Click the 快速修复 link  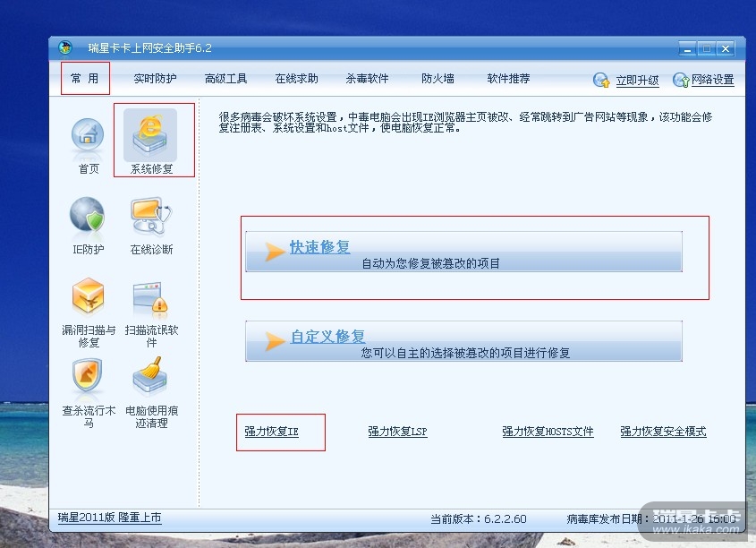[319, 247]
